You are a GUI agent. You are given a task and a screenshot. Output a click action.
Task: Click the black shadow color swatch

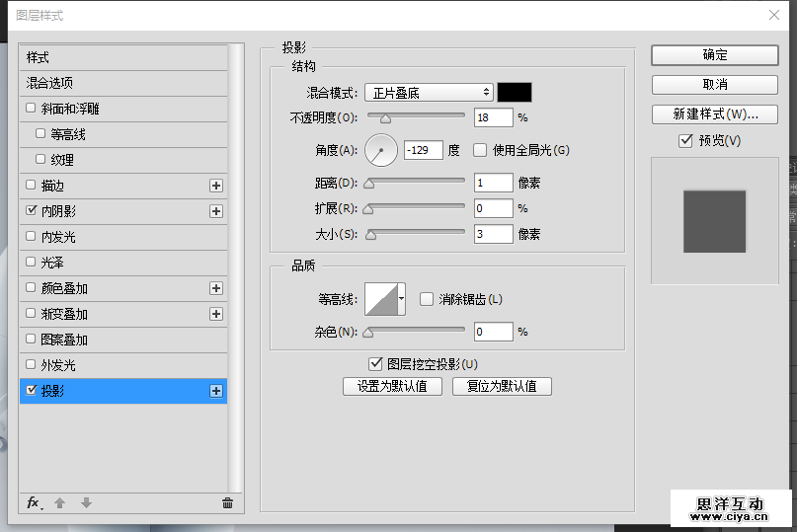tap(515, 93)
